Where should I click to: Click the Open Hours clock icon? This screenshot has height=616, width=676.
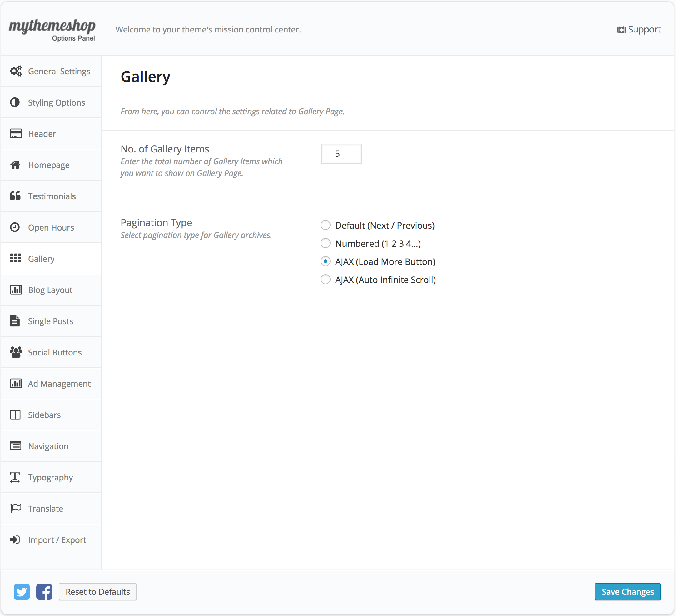[15, 227]
